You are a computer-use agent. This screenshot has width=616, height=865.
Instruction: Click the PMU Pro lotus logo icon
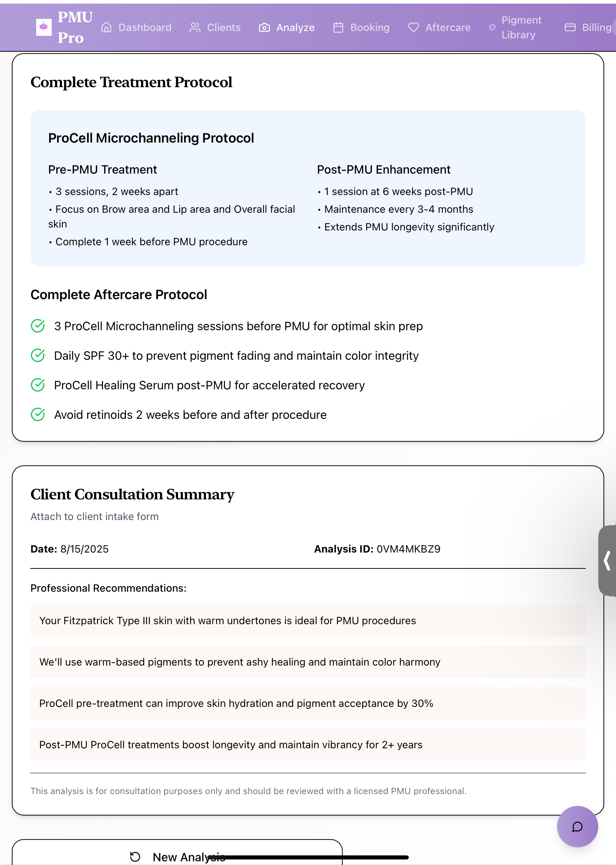pos(44,27)
